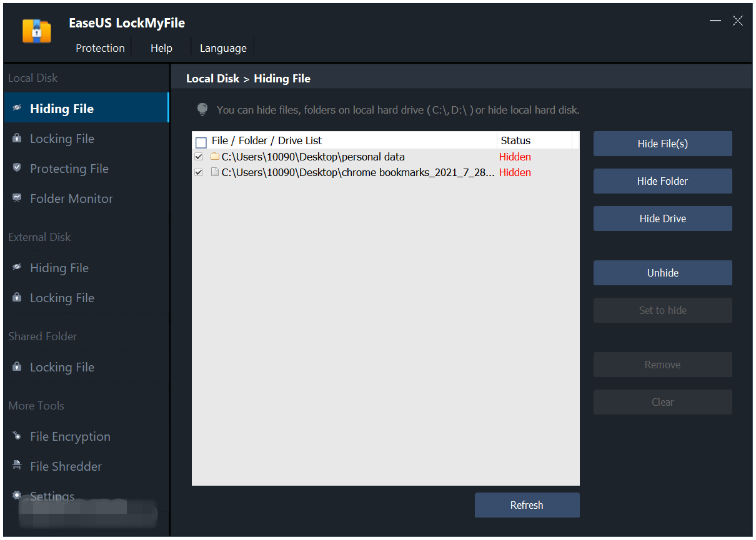Launch the File Encryption tool

click(x=70, y=436)
